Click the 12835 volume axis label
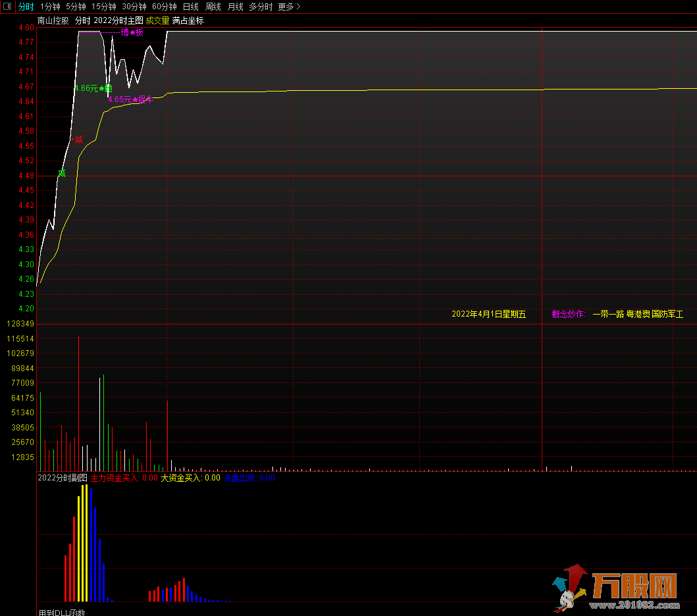Viewport: 697px width, 616px height. [x=22, y=457]
